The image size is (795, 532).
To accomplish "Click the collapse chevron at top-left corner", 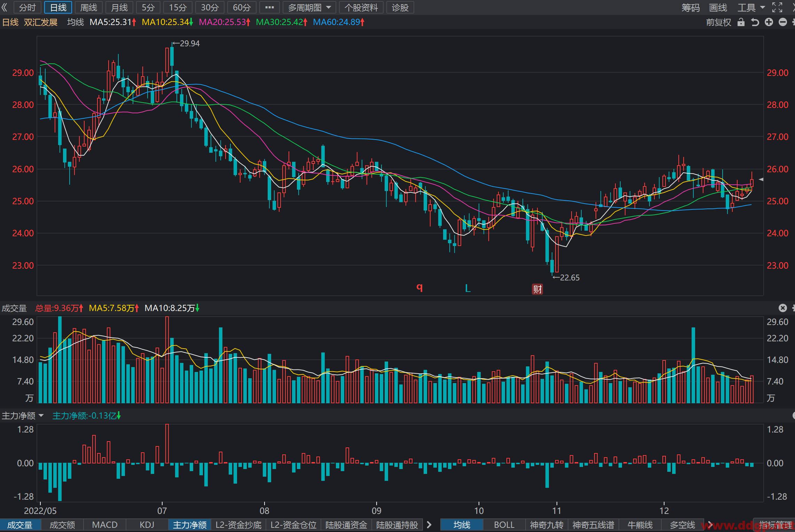I will [4, 7].
